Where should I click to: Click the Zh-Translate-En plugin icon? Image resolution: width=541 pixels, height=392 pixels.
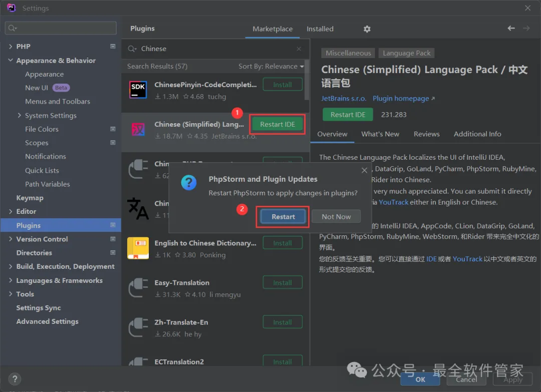[x=138, y=327]
